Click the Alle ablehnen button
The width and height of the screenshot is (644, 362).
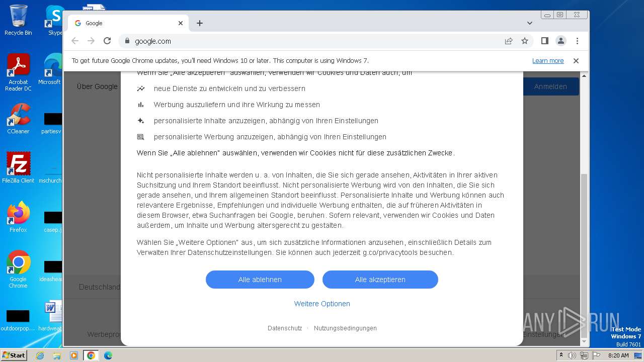click(x=260, y=280)
